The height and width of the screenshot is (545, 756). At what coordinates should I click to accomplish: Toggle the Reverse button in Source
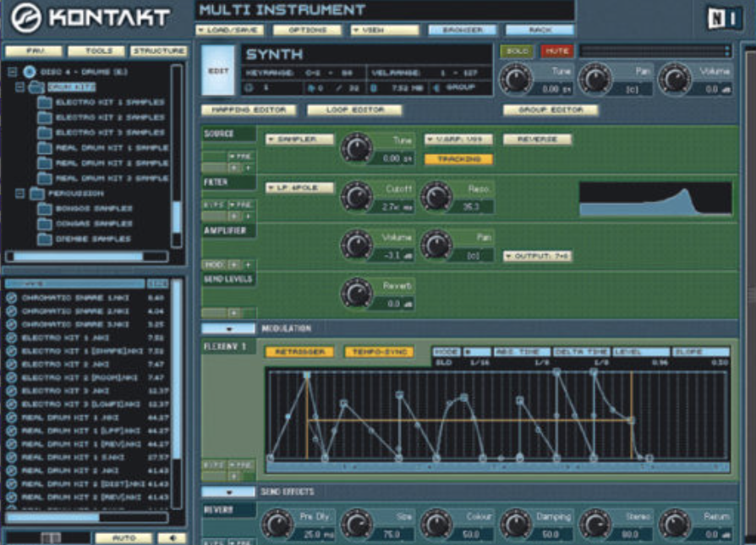tap(538, 140)
